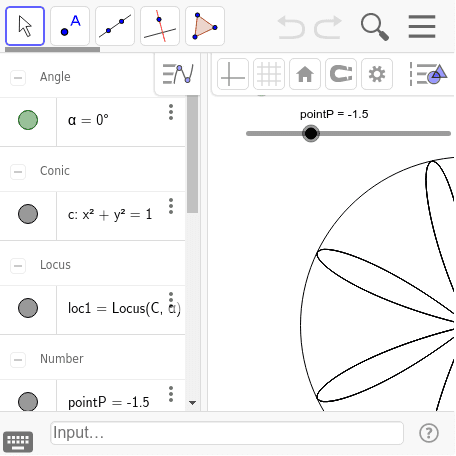The image size is (456, 456).
Task: Toggle visibility of angle α
Action: [x=28, y=120]
